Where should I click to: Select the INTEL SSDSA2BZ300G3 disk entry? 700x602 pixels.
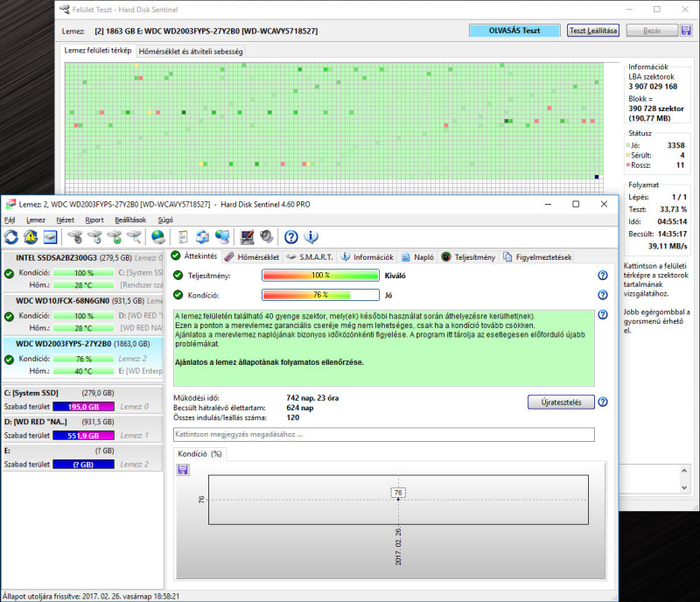tap(83, 271)
